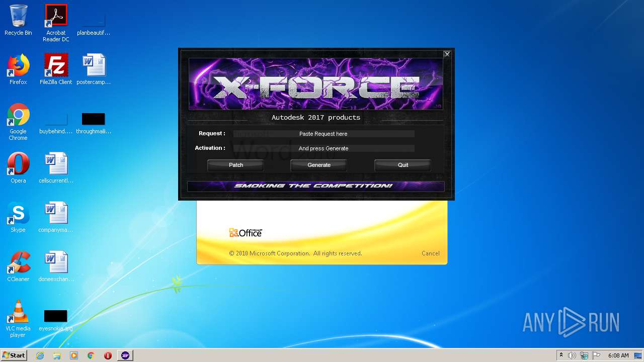This screenshot has height=362, width=644.
Task: Launch the Skype desktop shortcut
Action: (18, 217)
